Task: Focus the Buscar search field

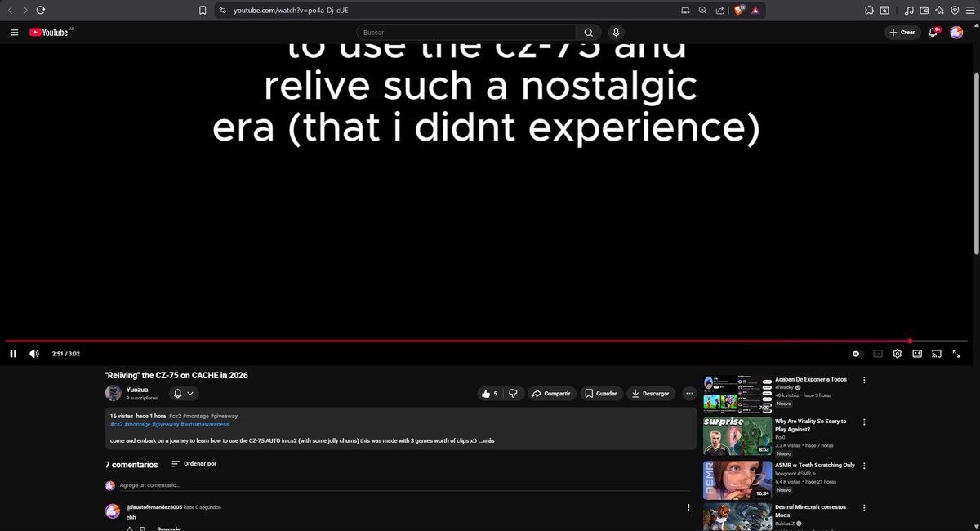Action: (465, 32)
